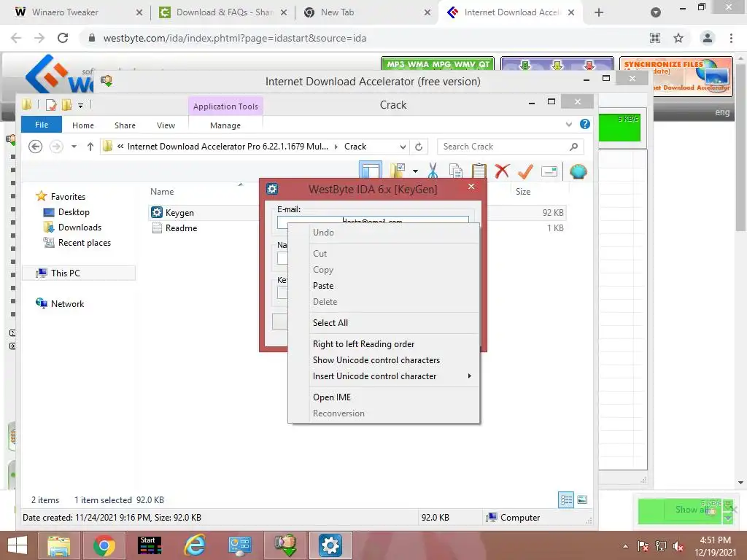
Task: Switch to large icons view in status bar
Action: point(581,499)
